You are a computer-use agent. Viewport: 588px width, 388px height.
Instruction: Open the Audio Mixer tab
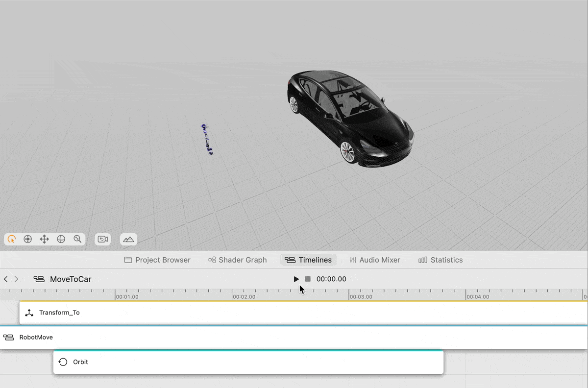tap(374, 260)
